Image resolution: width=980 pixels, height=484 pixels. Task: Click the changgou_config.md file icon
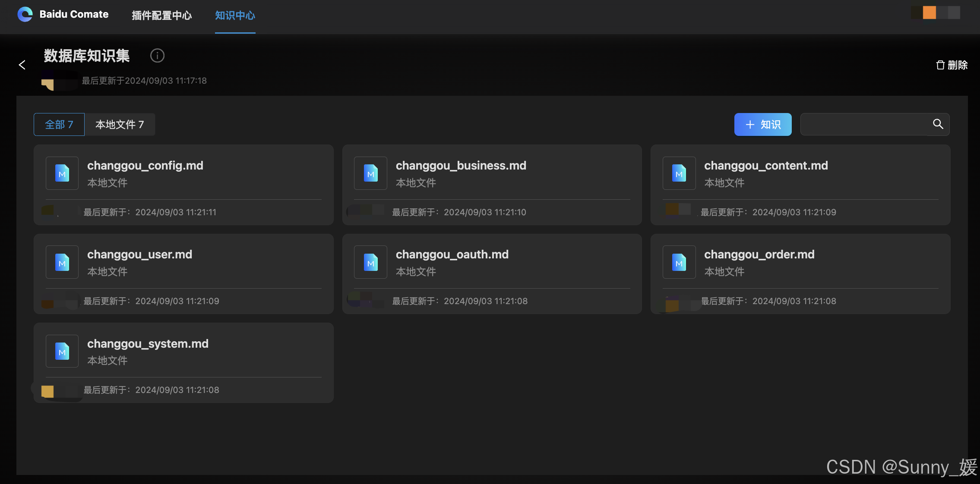click(x=62, y=173)
